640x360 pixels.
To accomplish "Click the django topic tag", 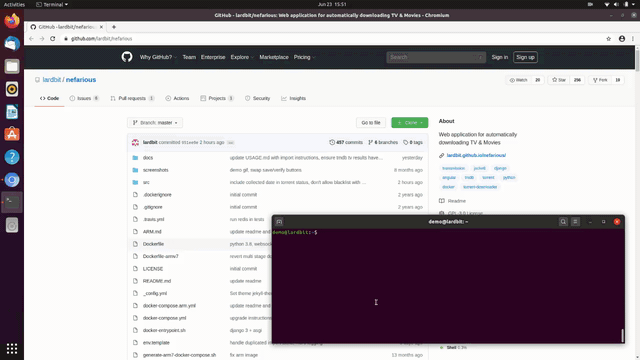I will coord(500,168).
